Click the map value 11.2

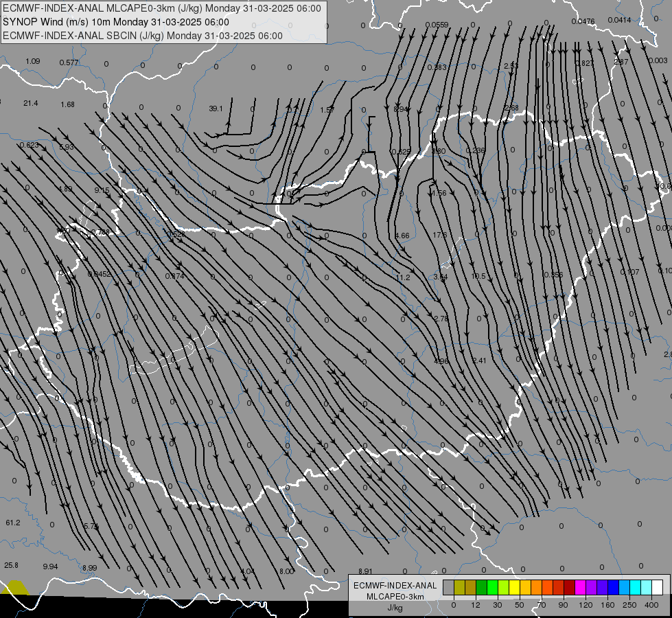click(x=403, y=277)
